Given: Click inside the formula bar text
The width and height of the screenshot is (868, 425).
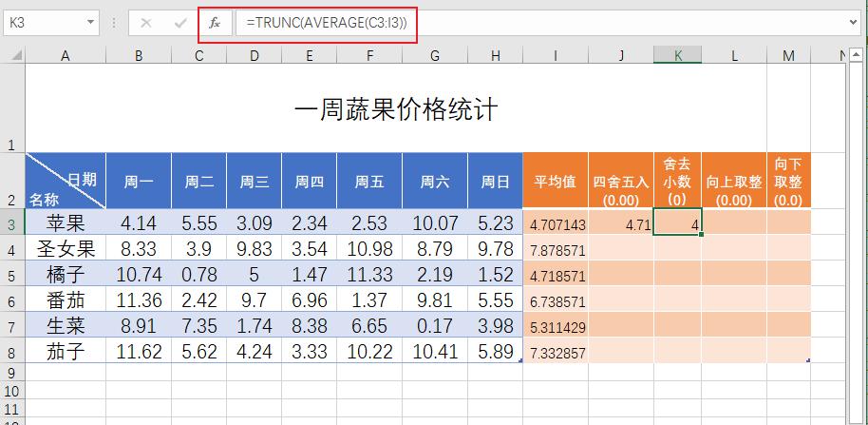Looking at the screenshot, I should [x=327, y=23].
